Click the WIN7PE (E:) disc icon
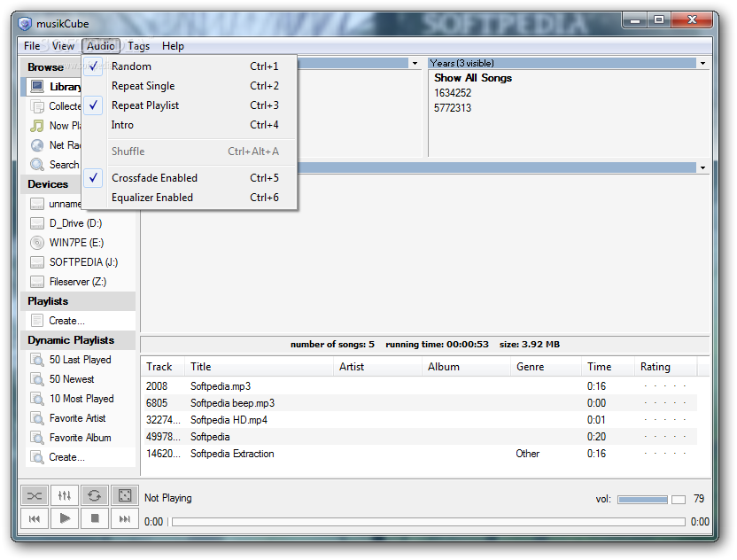The height and width of the screenshot is (560, 737). point(37,243)
